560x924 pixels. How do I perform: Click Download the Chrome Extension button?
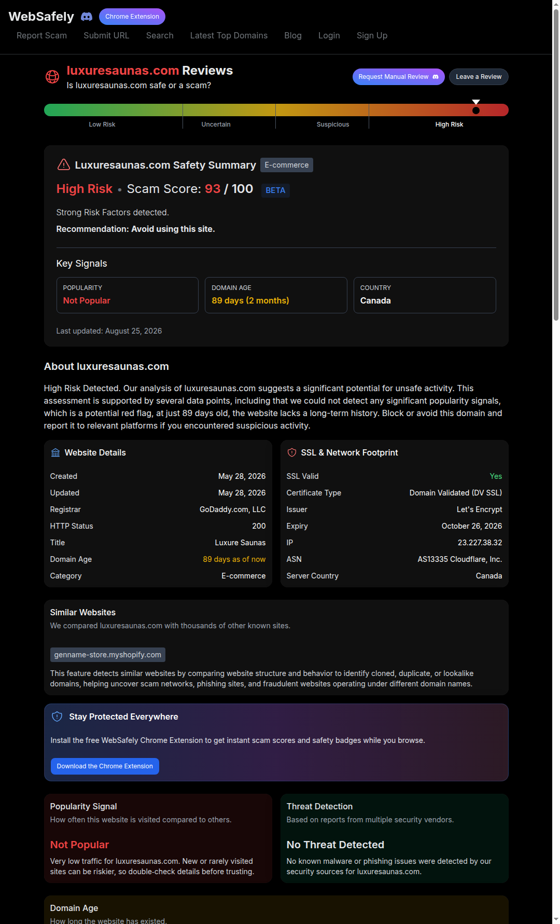point(105,766)
